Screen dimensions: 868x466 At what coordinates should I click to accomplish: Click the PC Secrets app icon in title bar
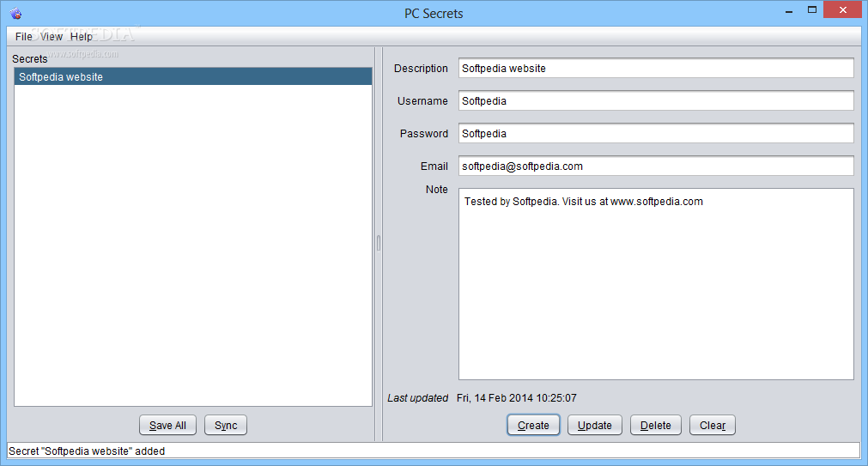(x=16, y=13)
